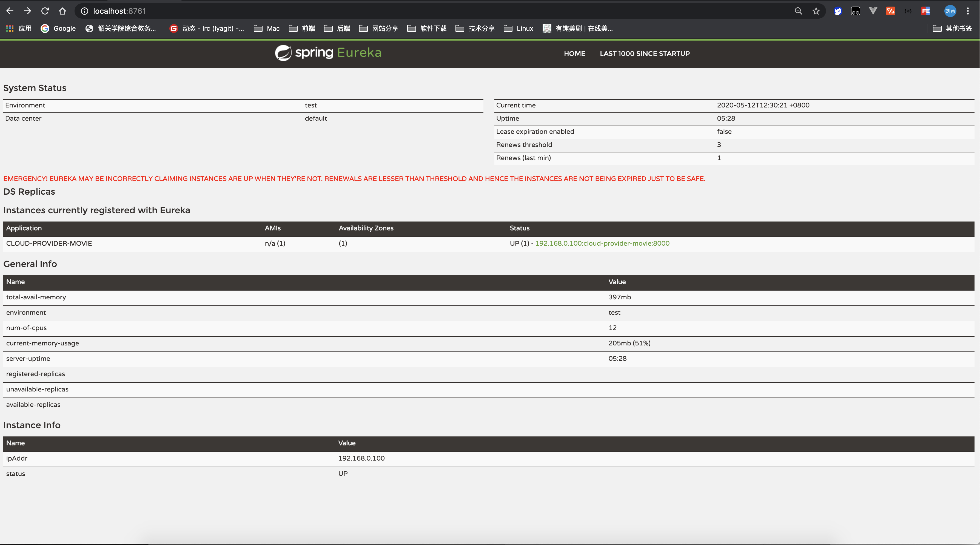Open the Google bookmark

pos(58,29)
